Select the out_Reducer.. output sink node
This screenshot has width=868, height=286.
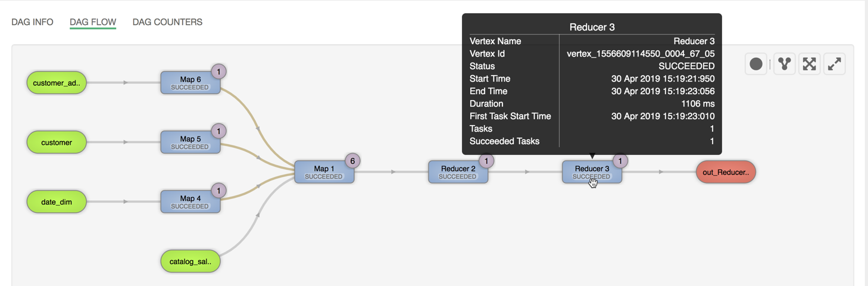click(x=726, y=172)
